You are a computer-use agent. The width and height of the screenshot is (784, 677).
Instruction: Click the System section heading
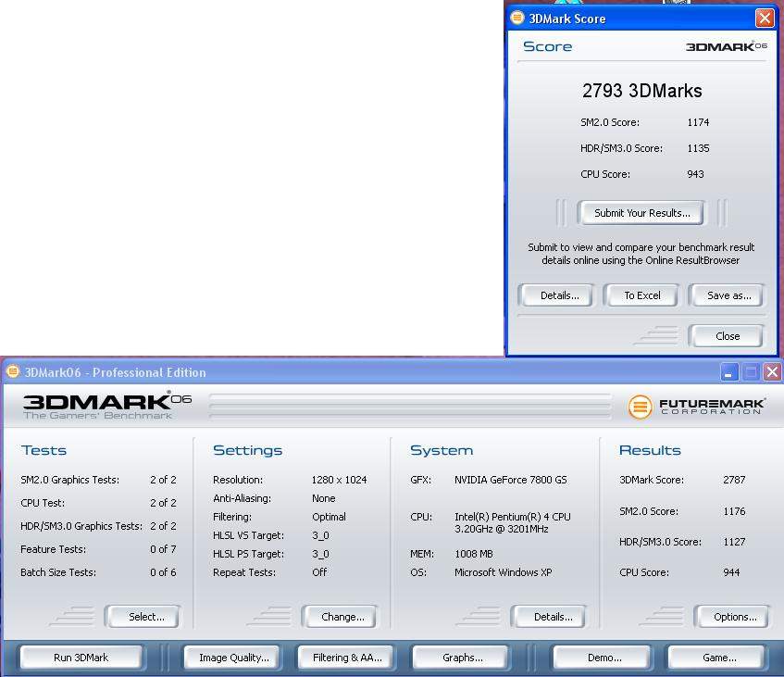click(441, 450)
